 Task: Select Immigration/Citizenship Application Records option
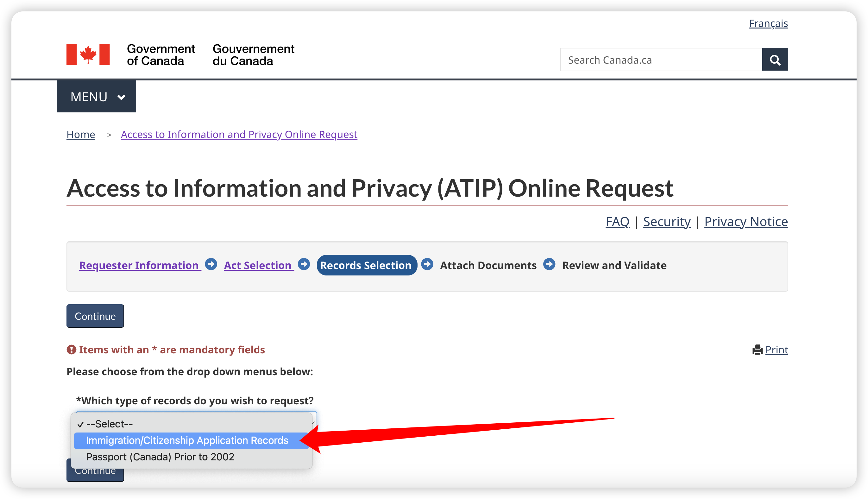click(x=192, y=440)
